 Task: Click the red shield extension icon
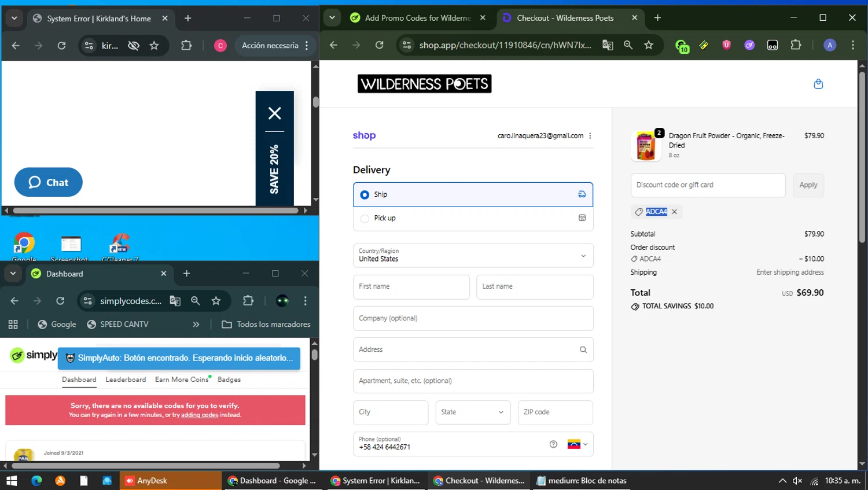tap(727, 45)
